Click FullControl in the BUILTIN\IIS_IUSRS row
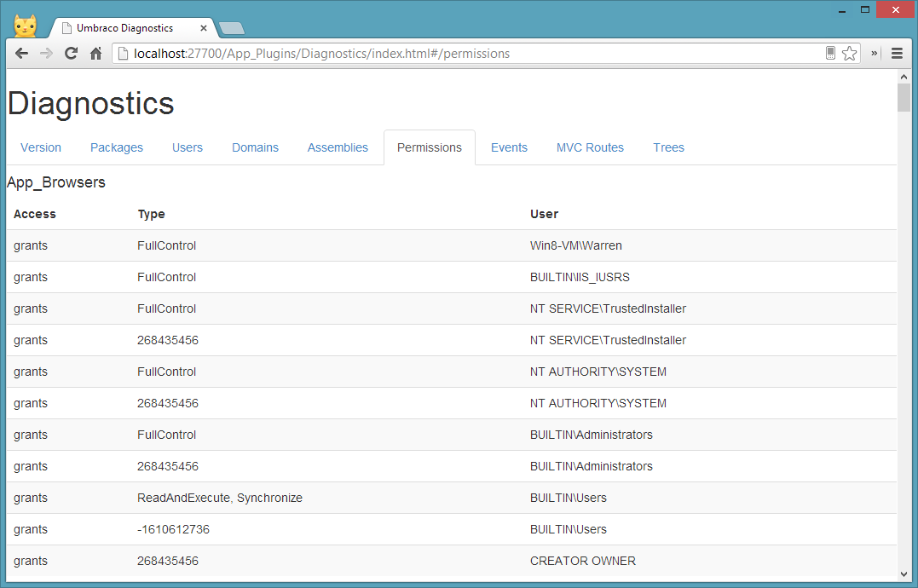This screenshot has width=918, height=588. pos(167,277)
